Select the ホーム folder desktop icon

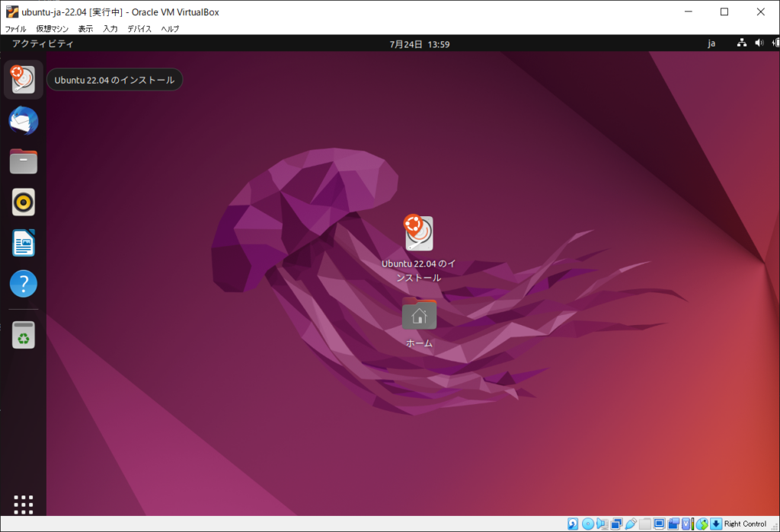[x=419, y=322]
